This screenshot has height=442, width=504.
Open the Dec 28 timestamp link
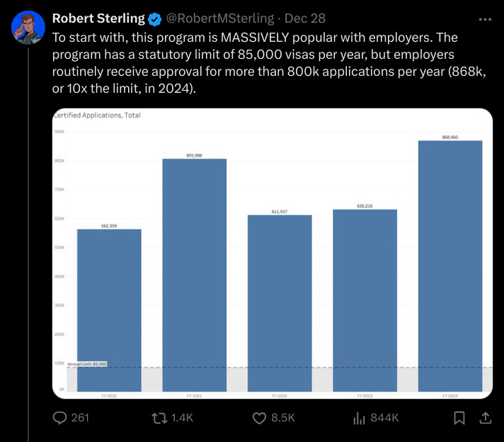click(304, 18)
